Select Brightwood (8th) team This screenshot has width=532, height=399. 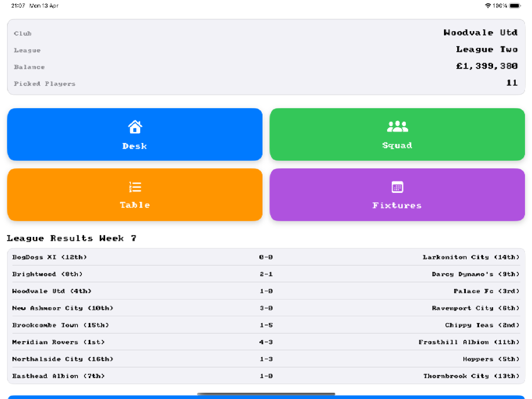pyautogui.click(x=47, y=274)
